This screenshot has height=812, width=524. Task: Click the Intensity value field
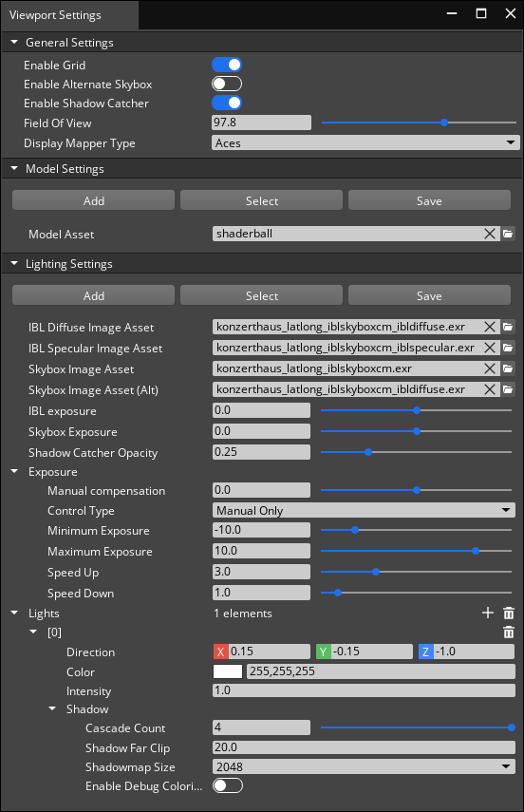[364, 690]
